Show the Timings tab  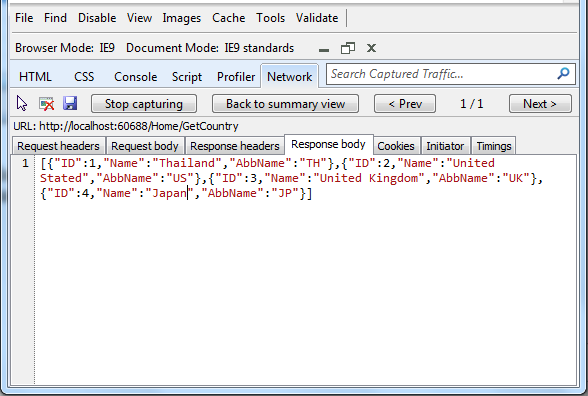pos(494,146)
